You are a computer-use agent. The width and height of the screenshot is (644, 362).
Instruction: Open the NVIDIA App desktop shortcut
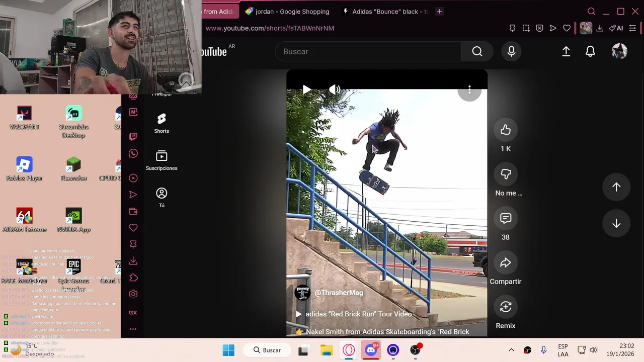73,220
